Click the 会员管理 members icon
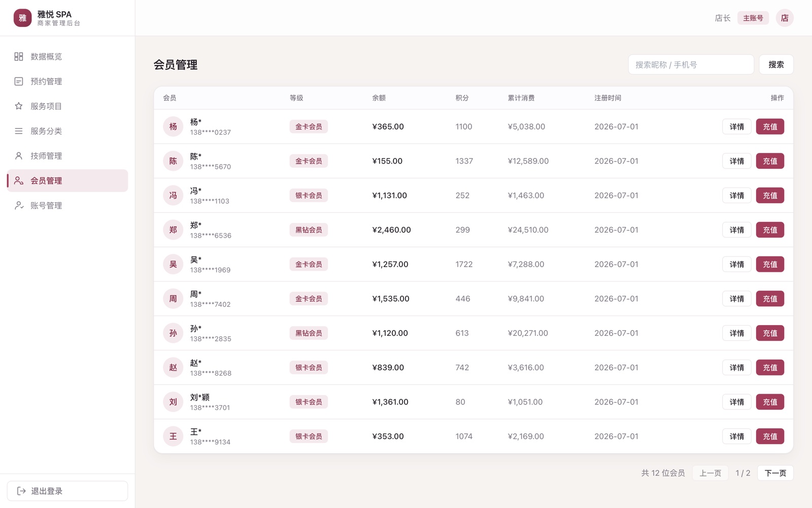 pyautogui.click(x=19, y=180)
